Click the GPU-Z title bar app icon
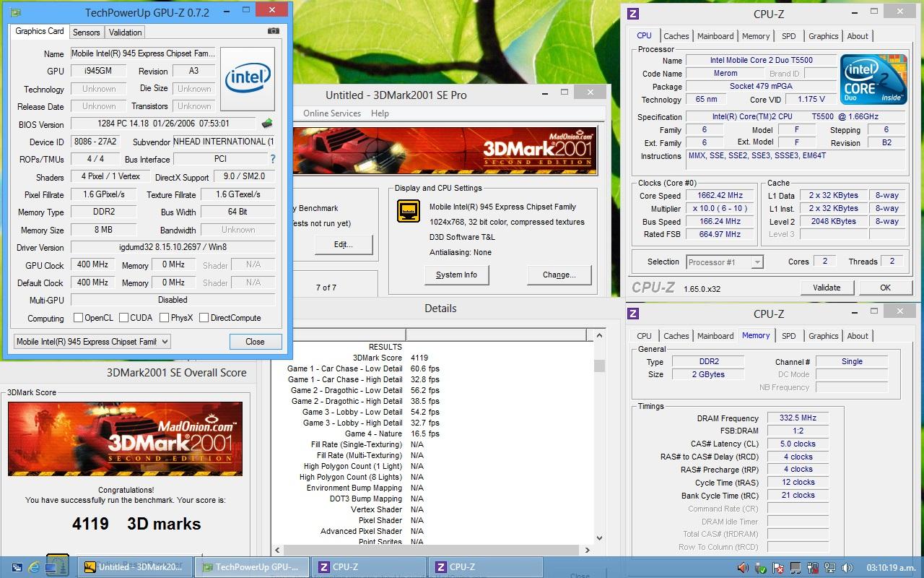Screen dimensions: 924x578 (x=16, y=12)
